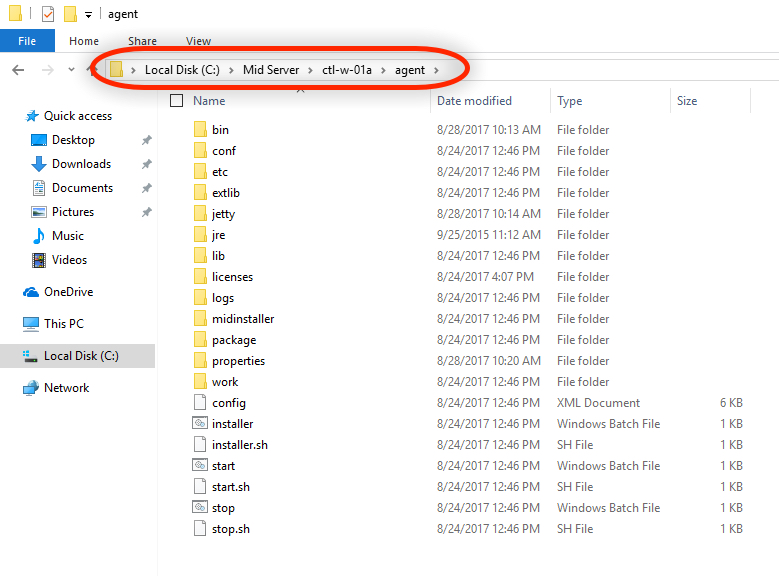Screen dimensions: 779x576
Task: Click the Properties icon in the title bar
Action: coord(47,14)
